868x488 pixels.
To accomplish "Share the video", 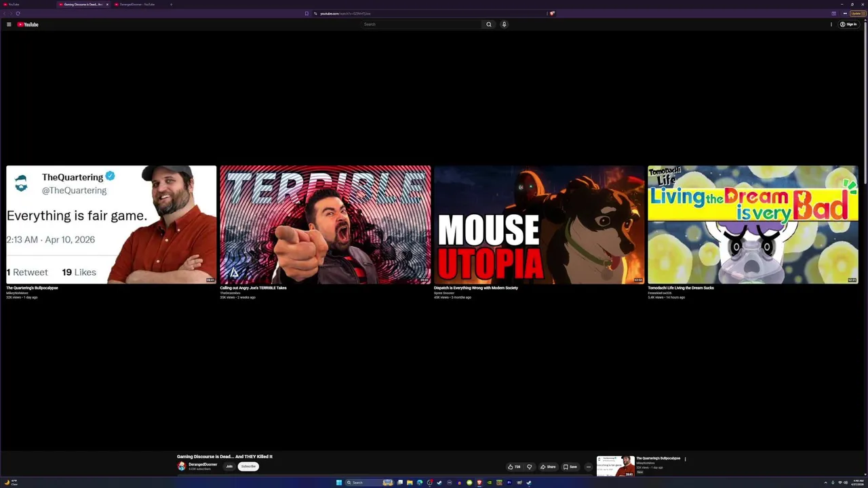I will (548, 467).
